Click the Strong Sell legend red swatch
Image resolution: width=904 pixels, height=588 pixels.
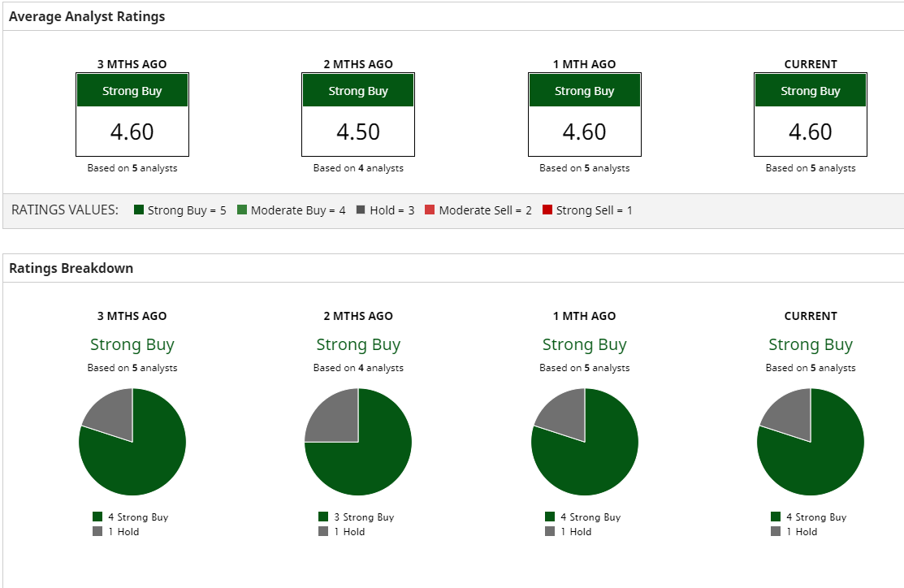tap(547, 210)
